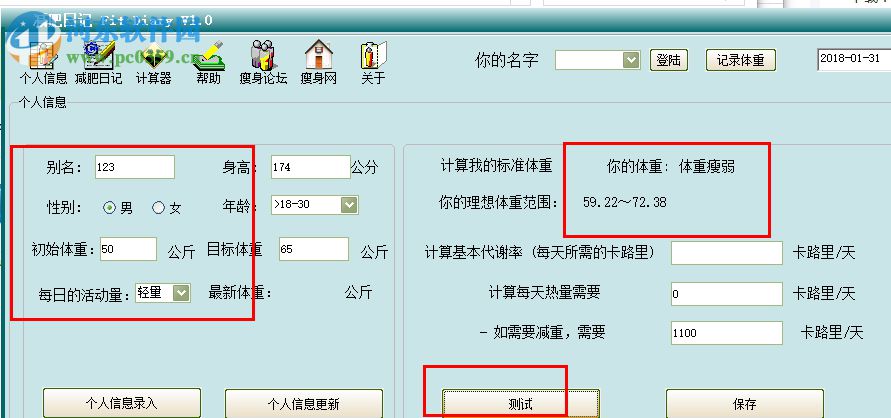Click the 体重瘦弱 result text
The image size is (891, 418).
pos(706,166)
